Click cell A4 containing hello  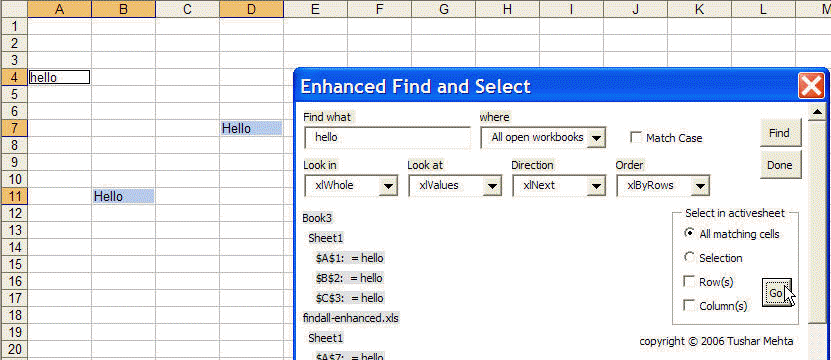point(59,77)
